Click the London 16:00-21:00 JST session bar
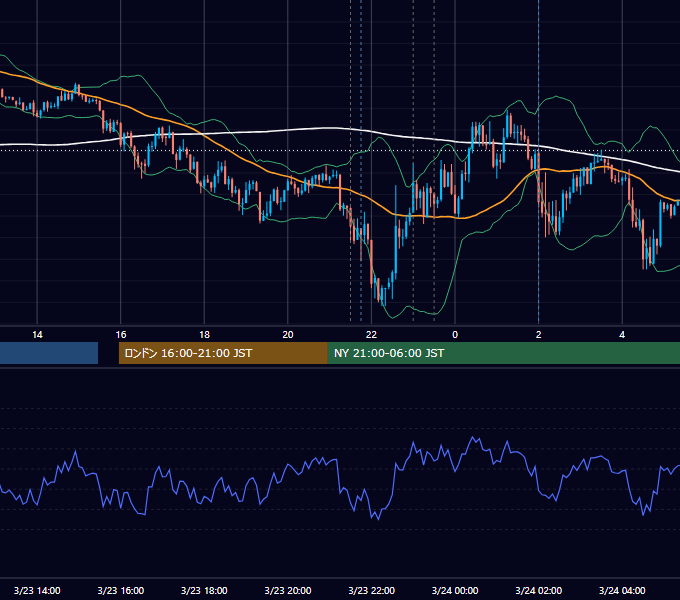Viewport: 680px width, 600px height. [x=223, y=353]
